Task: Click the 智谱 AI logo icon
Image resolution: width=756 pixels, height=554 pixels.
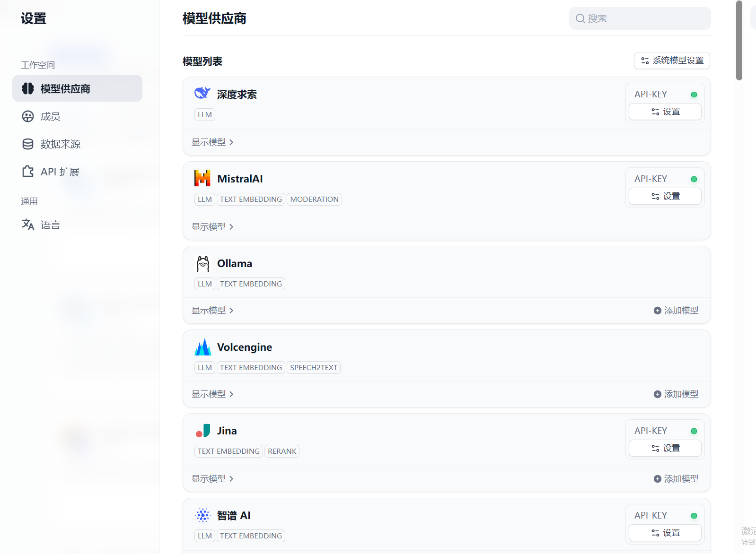Action: [x=202, y=515]
